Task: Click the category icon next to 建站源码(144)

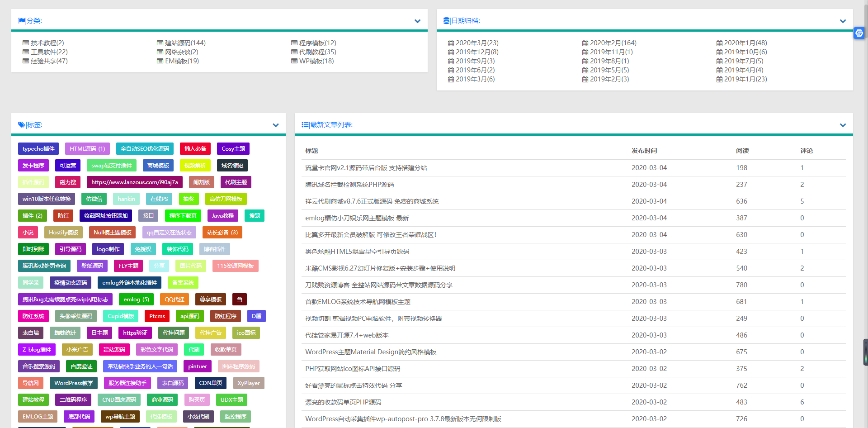Action: pos(160,43)
